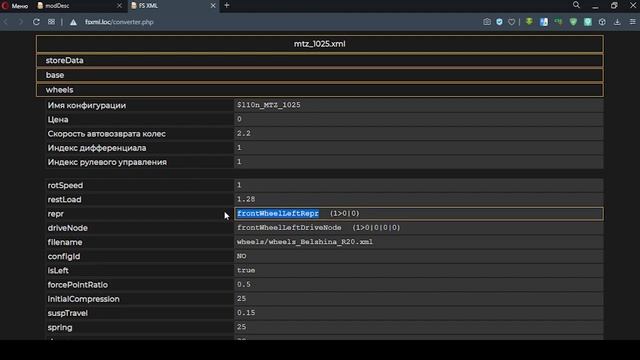Viewport: 640px width, 360px height.
Task: Edit Скорость автовозврата колес value 2.2
Action: tap(419, 133)
